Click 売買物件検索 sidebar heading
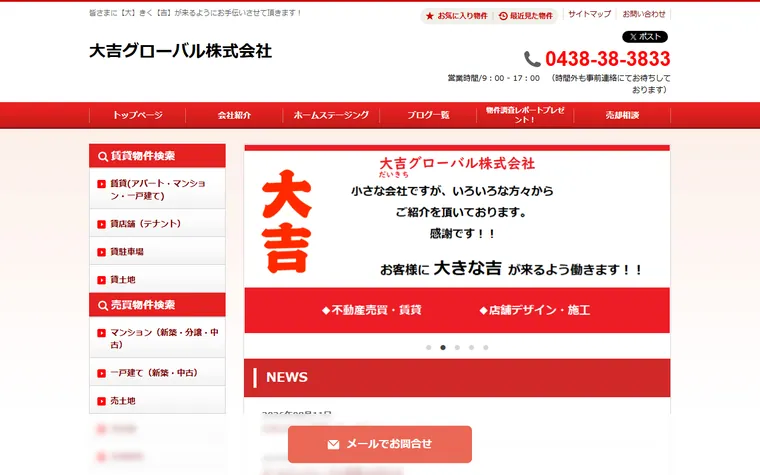This screenshot has height=475, width=760. pyautogui.click(x=158, y=305)
